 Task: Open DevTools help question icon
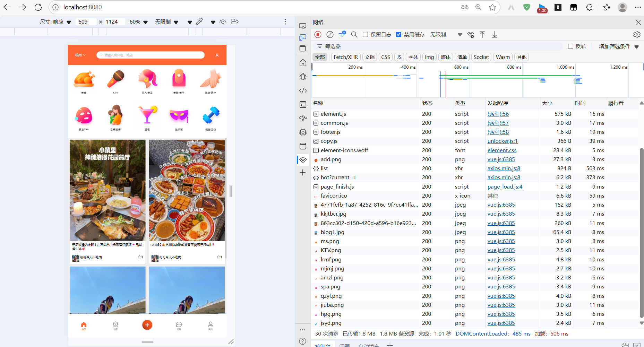[x=303, y=341]
